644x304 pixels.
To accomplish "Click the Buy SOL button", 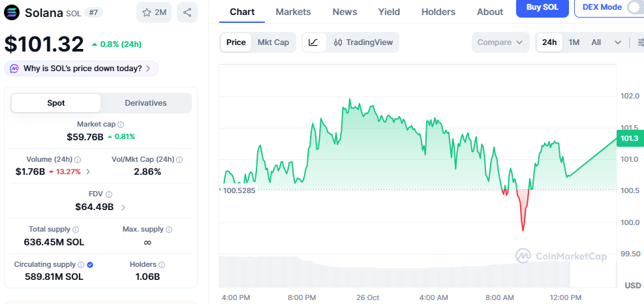I will pyautogui.click(x=542, y=7).
